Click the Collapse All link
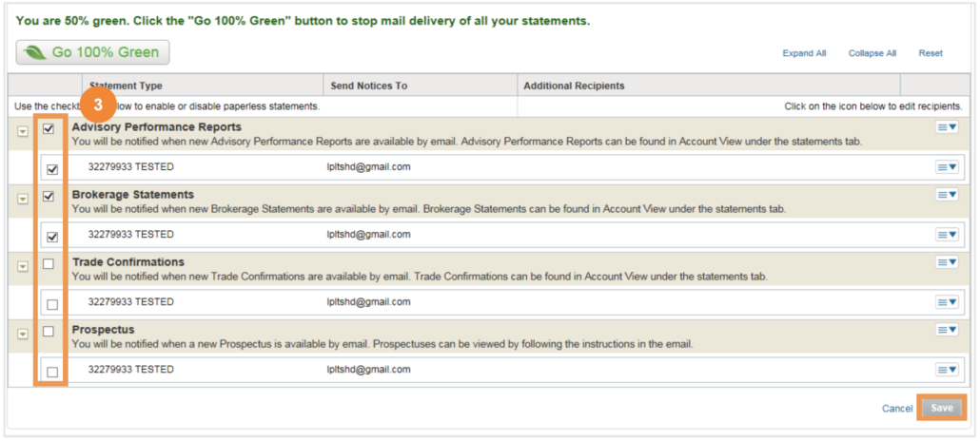Viewport: 980px width, 441px height. coord(872,54)
